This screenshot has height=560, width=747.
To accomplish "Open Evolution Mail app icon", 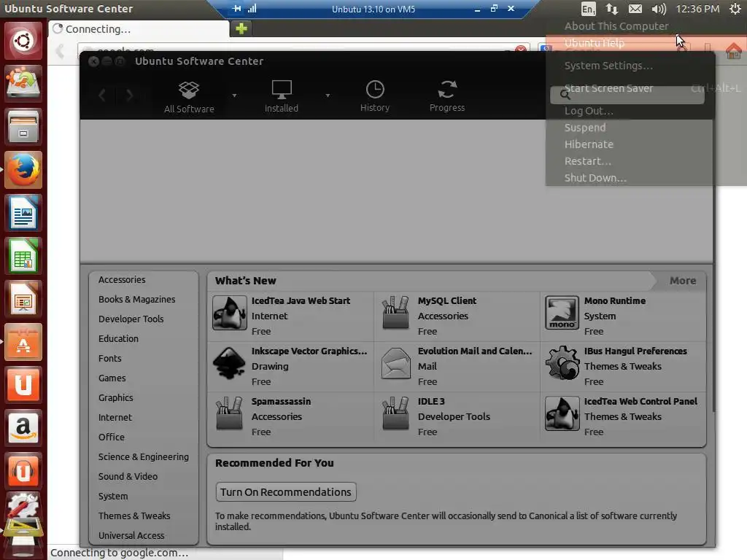I will coord(395,363).
